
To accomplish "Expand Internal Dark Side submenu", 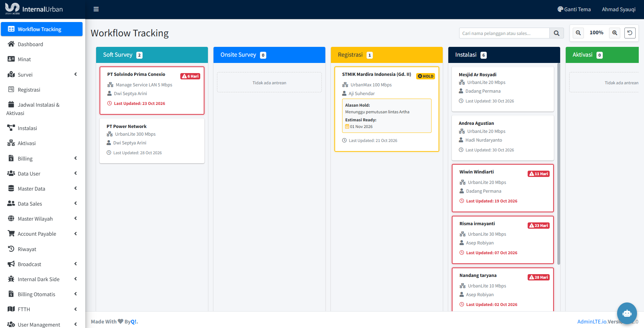I will [x=42, y=279].
